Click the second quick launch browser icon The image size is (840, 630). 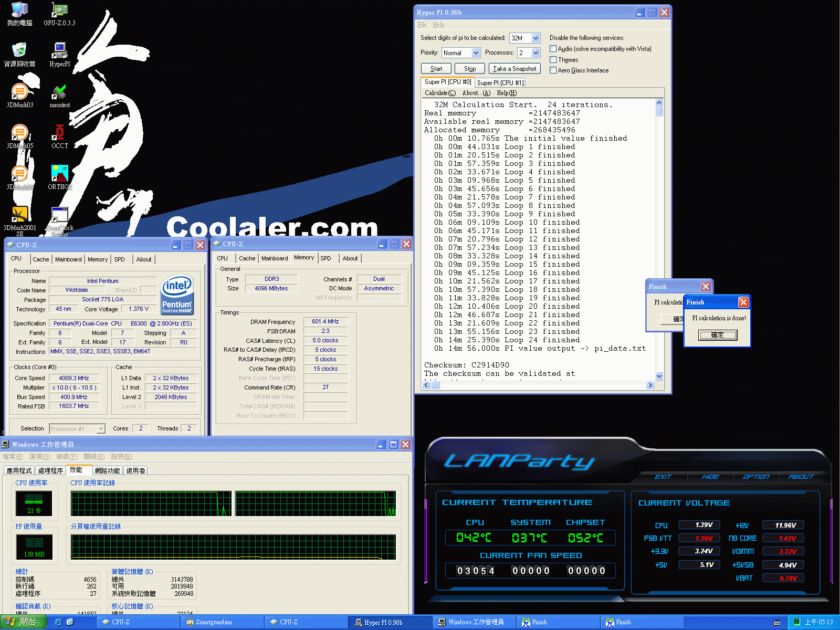[70, 622]
